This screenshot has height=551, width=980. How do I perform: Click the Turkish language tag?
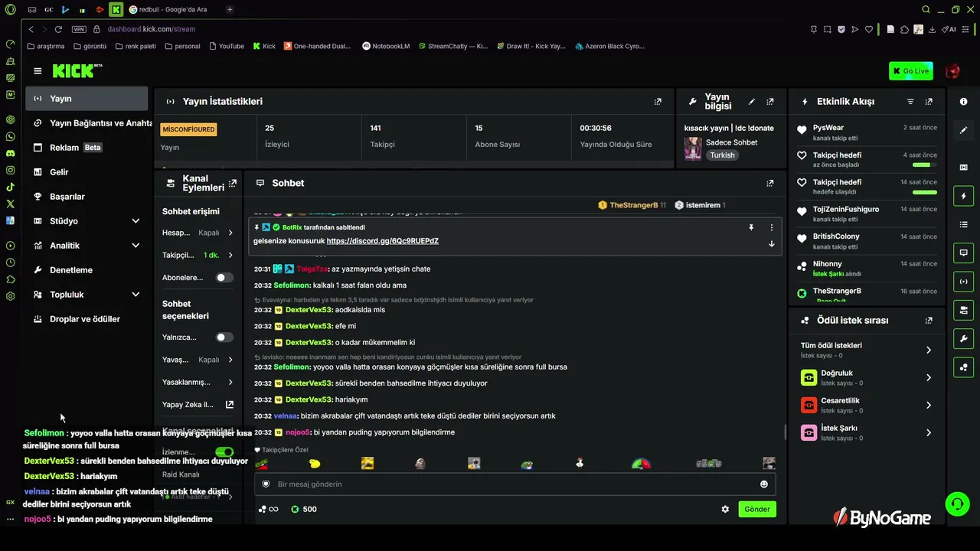pos(722,155)
